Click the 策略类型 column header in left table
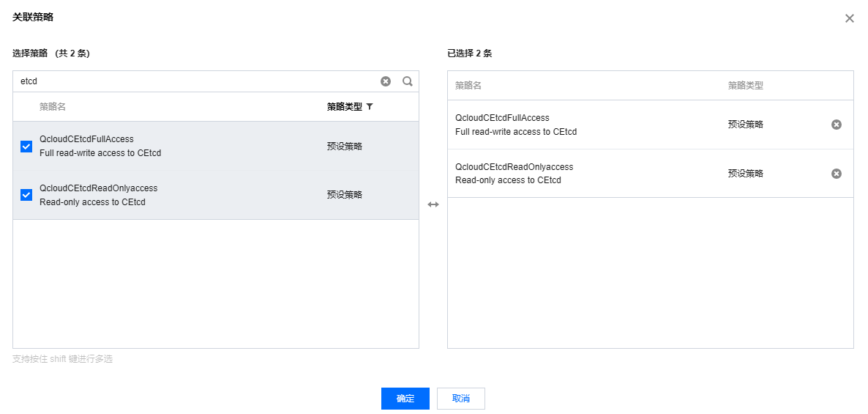The height and width of the screenshot is (414, 868). (344, 107)
